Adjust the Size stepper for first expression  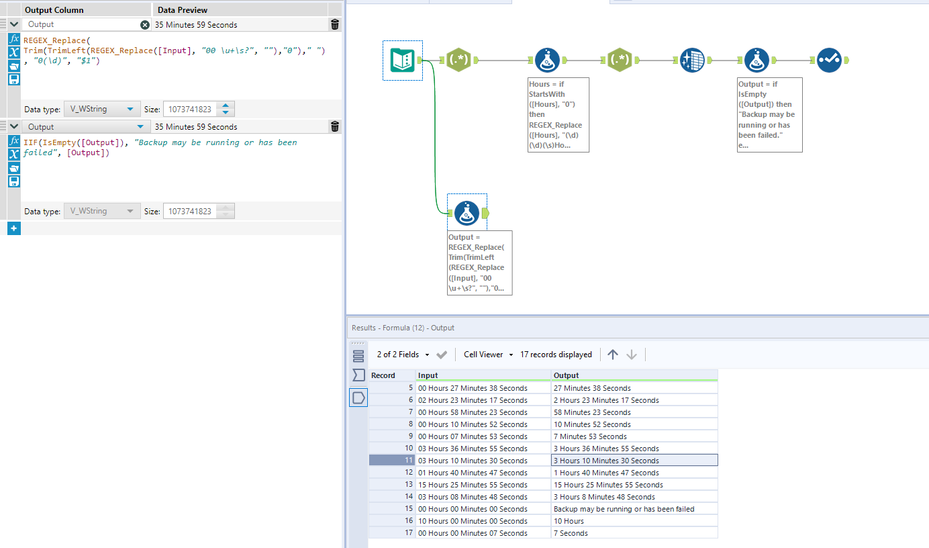(x=226, y=109)
